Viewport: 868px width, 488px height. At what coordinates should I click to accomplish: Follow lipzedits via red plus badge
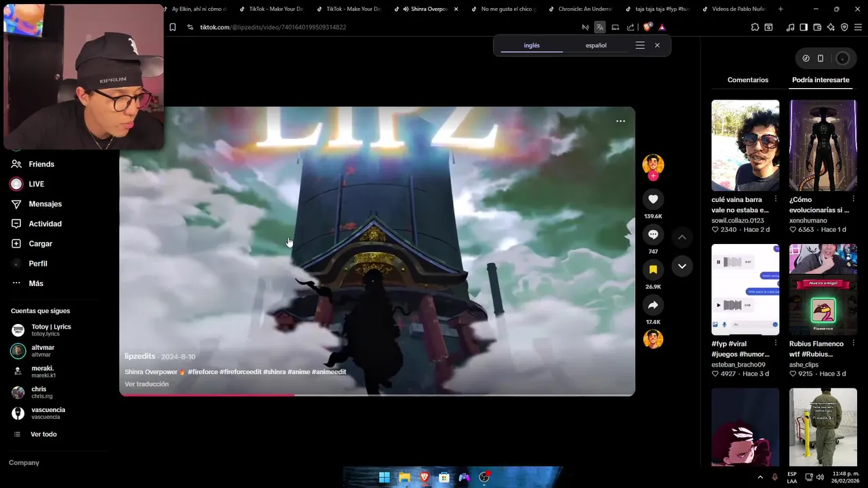pos(653,176)
